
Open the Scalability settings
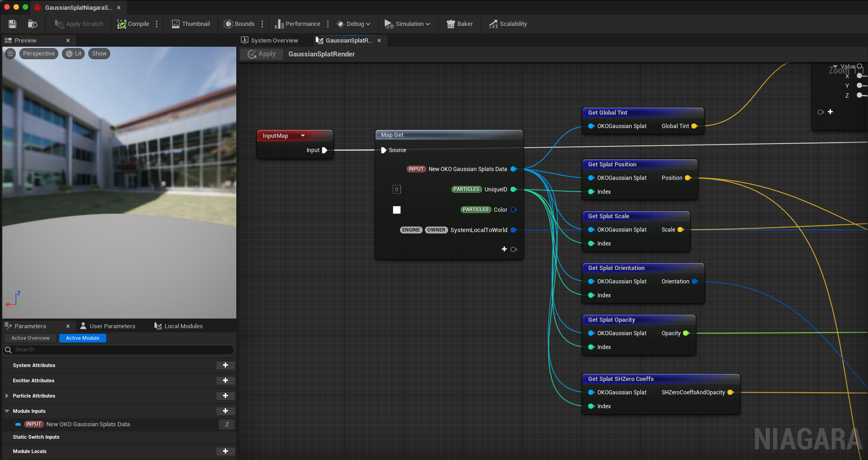click(508, 24)
